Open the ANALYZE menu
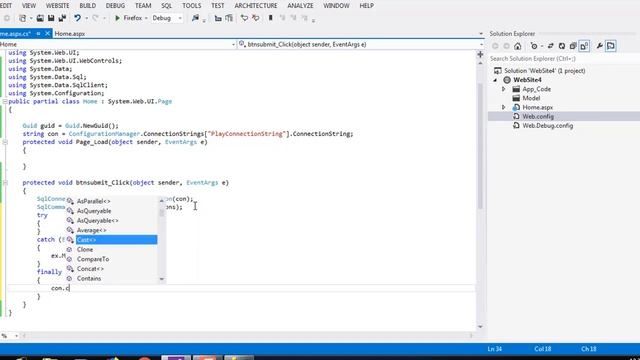The height and width of the screenshot is (360, 640). pyautogui.click(x=300, y=6)
